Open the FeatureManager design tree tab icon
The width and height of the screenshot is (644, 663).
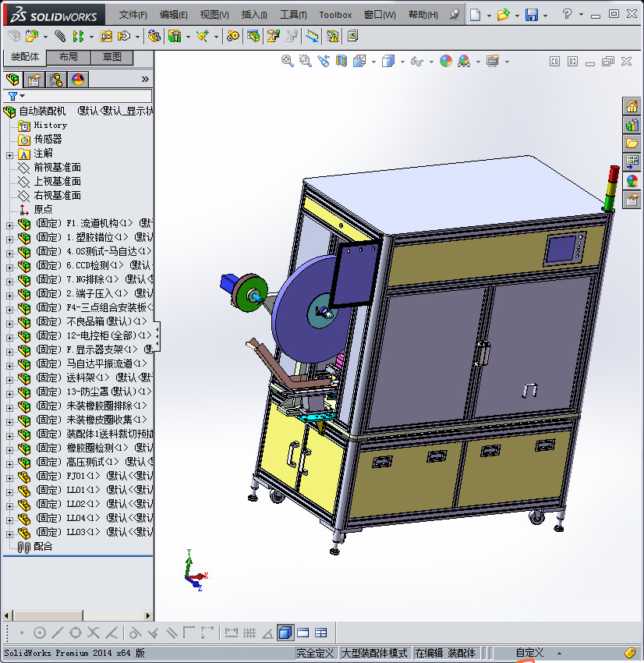tap(12, 80)
